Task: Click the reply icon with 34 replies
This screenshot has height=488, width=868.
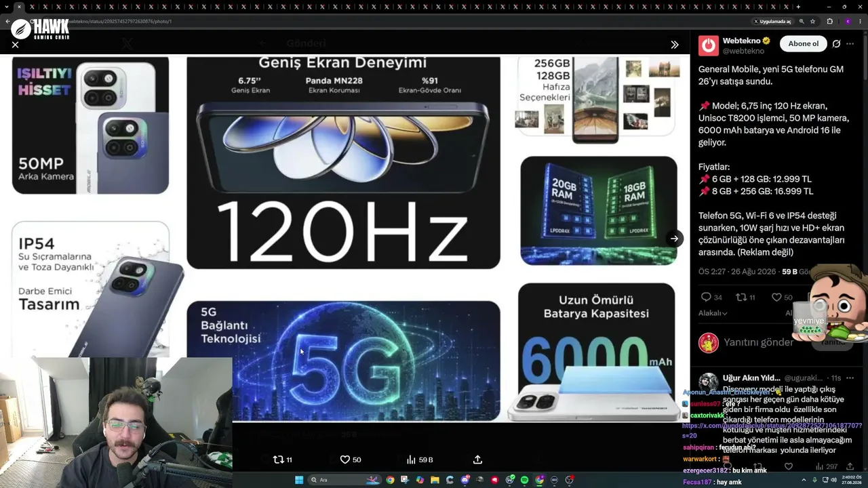Action: click(x=706, y=297)
